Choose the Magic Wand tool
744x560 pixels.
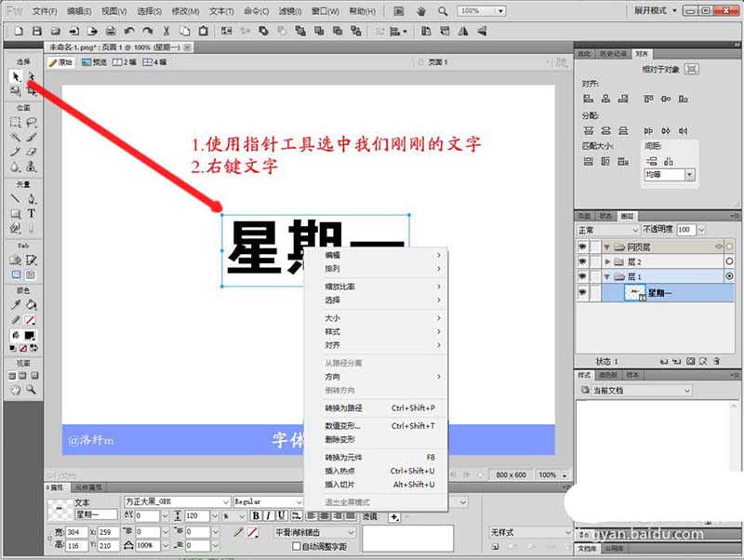[x=16, y=138]
